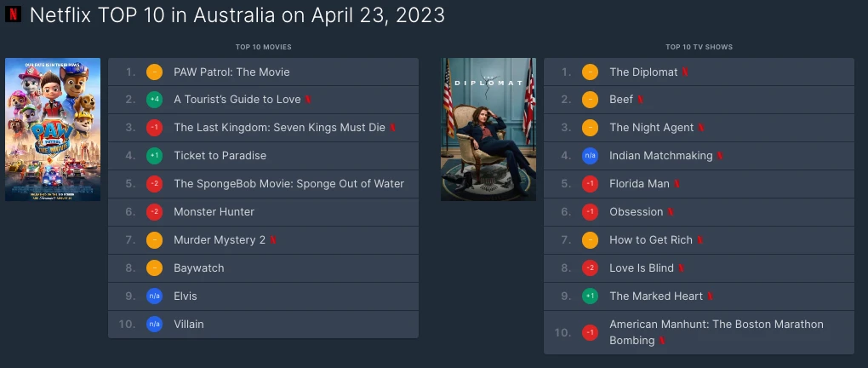This screenshot has height=368, width=868.
Task: Click the n/a badge next to Elvis
Action: tap(154, 296)
